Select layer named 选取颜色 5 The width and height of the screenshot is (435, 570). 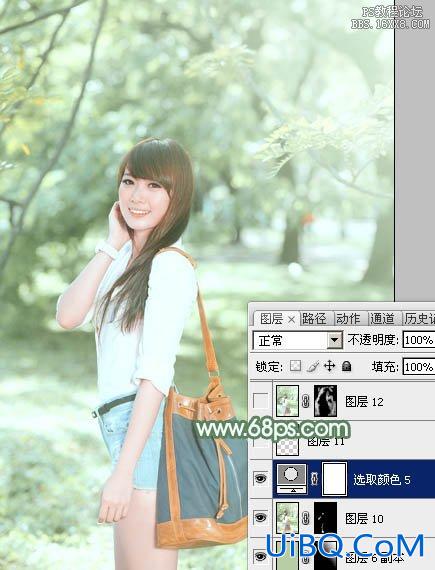(x=382, y=479)
